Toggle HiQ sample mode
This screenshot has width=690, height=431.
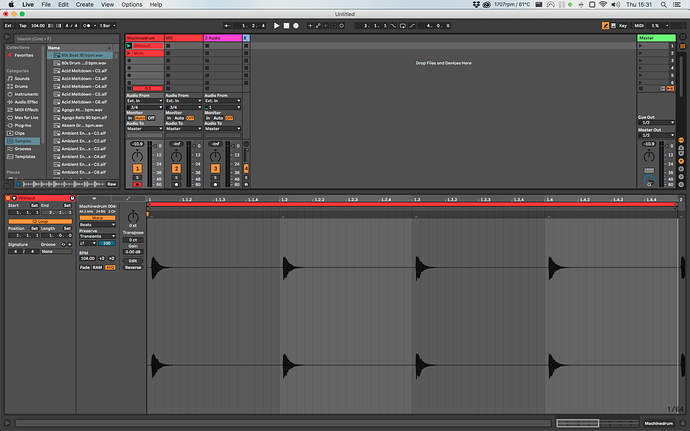(x=110, y=267)
